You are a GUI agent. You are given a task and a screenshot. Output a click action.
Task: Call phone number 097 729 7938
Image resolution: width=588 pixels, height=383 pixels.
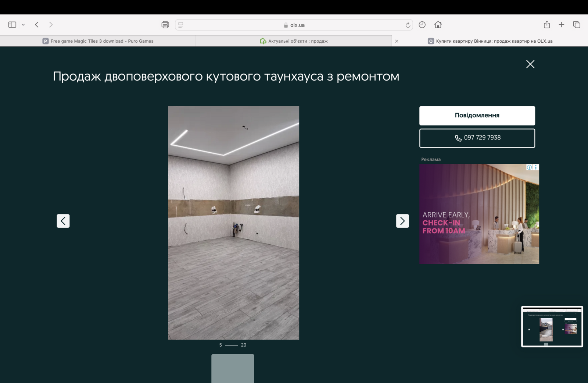tap(477, 138)
